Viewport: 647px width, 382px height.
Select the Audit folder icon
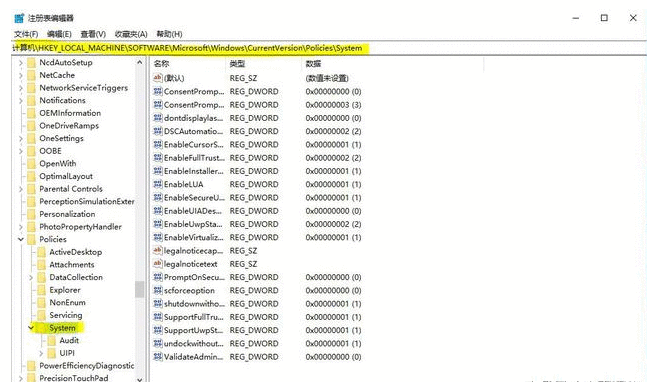(x=52, y=341)
